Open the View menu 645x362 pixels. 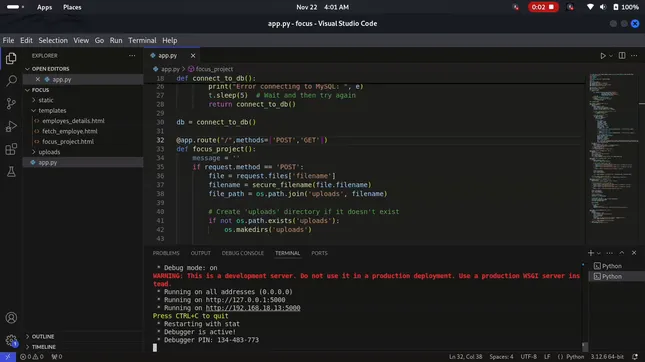81,40
